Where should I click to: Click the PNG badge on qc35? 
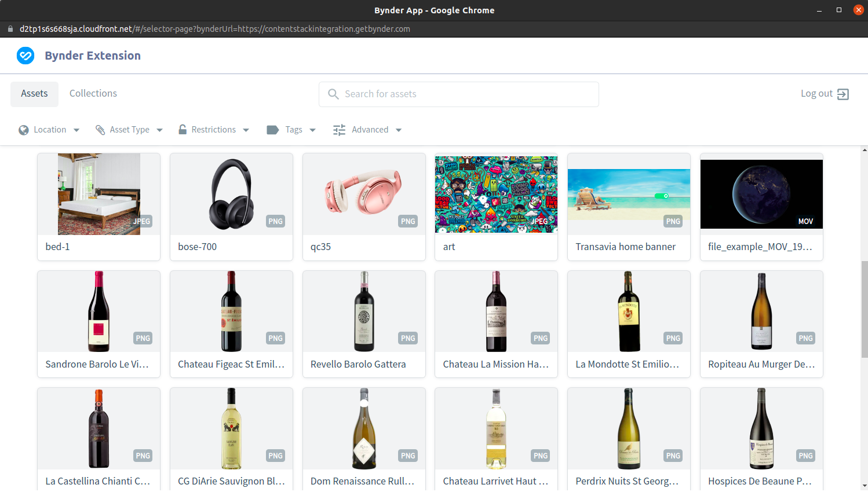coord(408,221)
